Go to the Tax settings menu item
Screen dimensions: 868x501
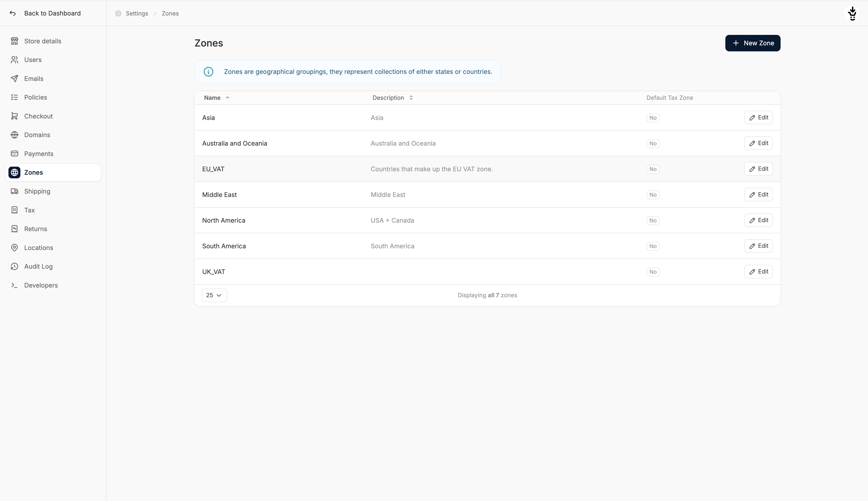click(x=30, y=210)
